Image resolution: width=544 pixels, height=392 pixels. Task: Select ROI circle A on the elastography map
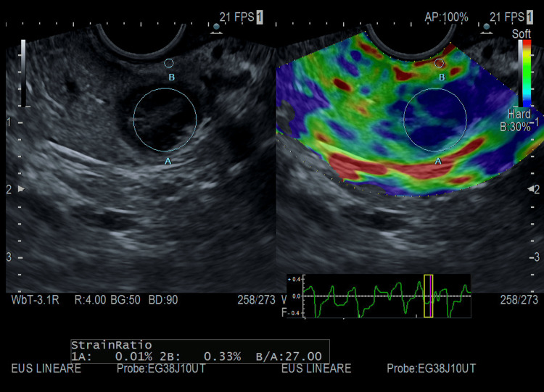point(435,120)
